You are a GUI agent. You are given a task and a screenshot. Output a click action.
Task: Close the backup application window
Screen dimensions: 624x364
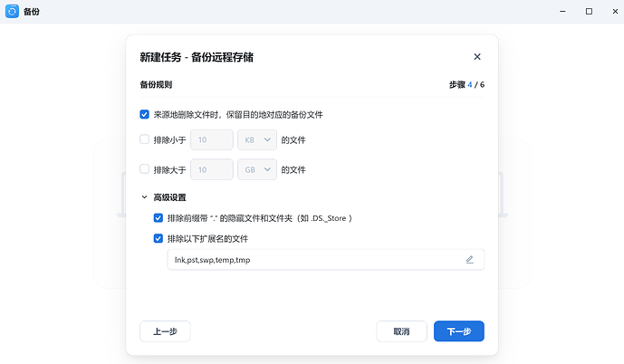coord(615,12)
